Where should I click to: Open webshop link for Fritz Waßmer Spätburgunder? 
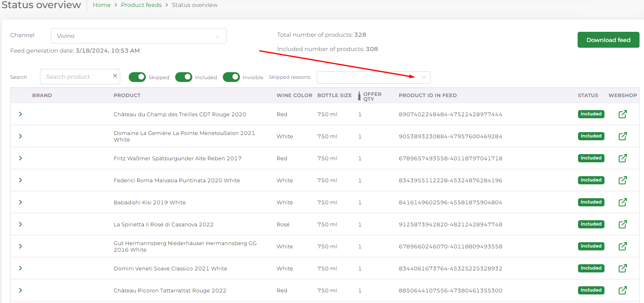click(x=622, y=158)
